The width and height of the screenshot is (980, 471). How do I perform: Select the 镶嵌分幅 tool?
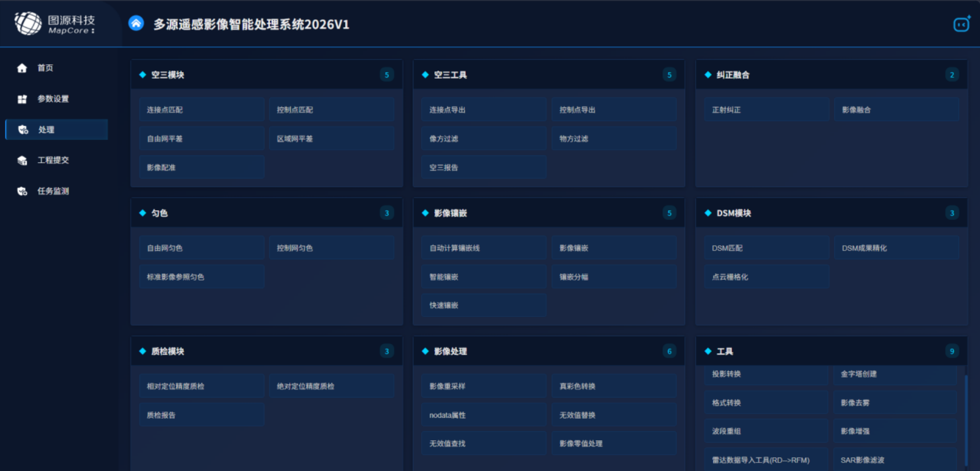[614, 277]
